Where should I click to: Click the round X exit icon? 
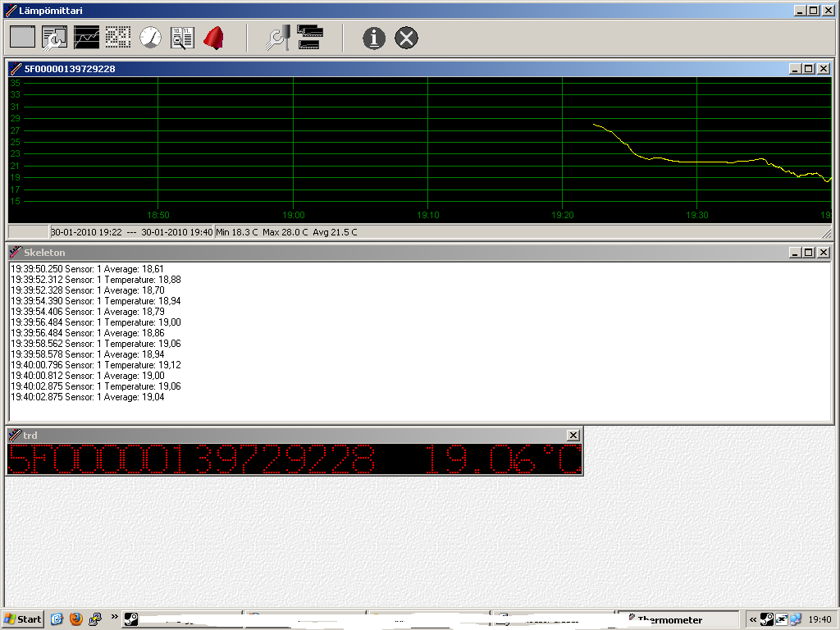[x=406, y=37]
